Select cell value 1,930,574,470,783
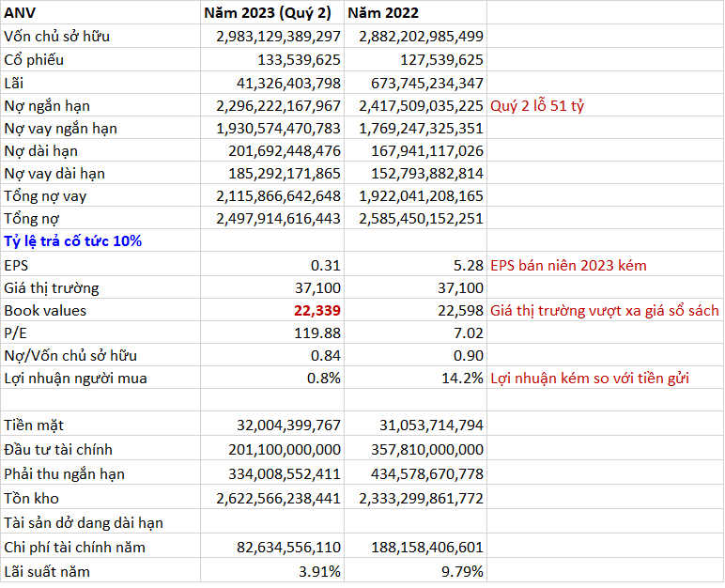The height and width of the screenshot is (588, 725). [278, 129]
